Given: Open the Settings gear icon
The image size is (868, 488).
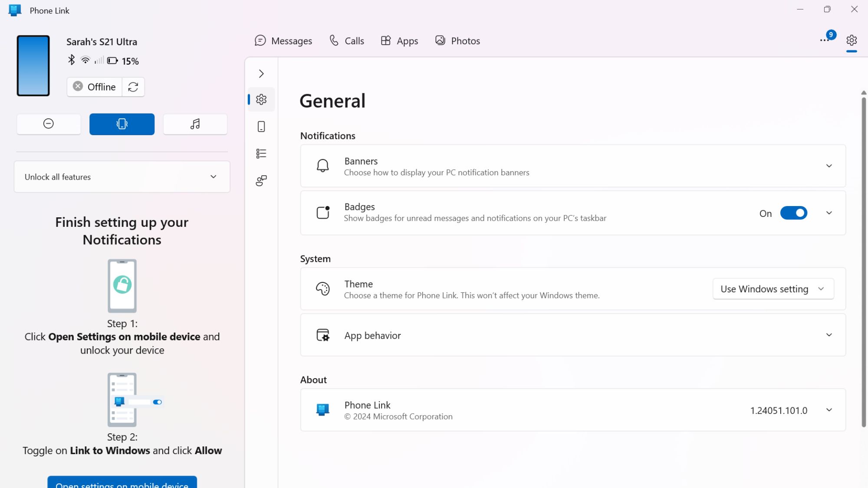Looking at the screenshot, I should pos(852,40).
